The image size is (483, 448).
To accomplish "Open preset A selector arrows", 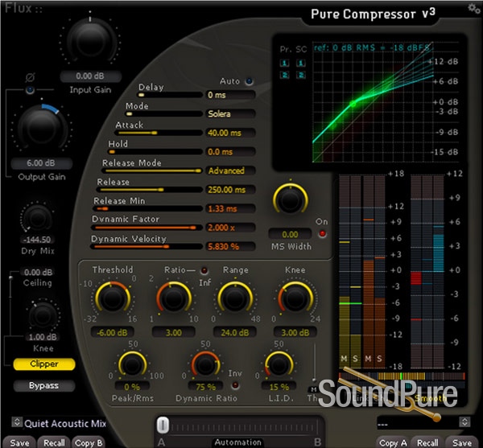I will pyautogui.click(x=17, y=421).
